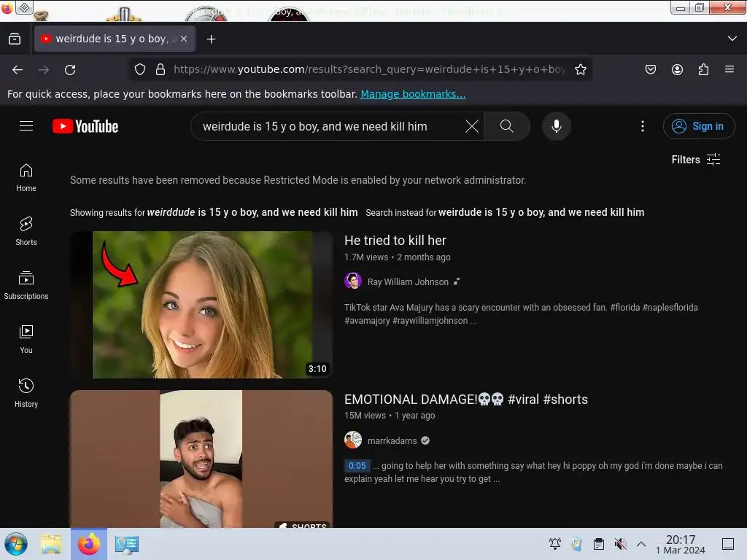Open Shorts in the sidebar

[26, 231]
